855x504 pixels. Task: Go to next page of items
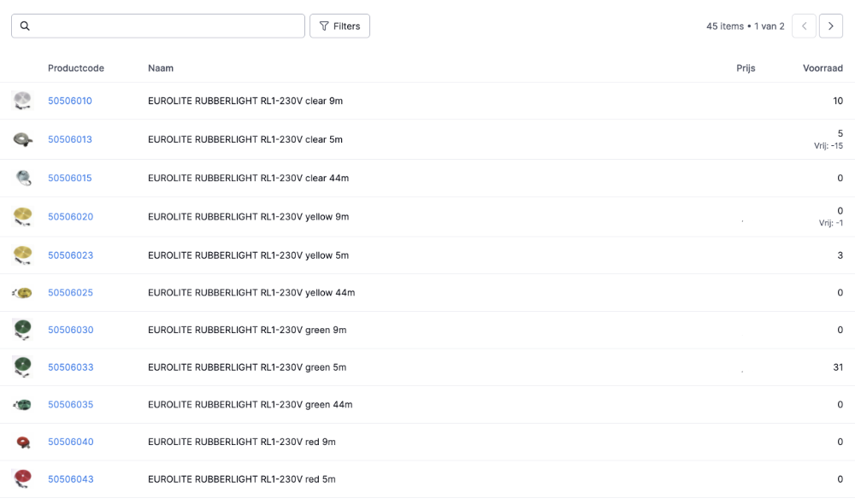[830, 26]
